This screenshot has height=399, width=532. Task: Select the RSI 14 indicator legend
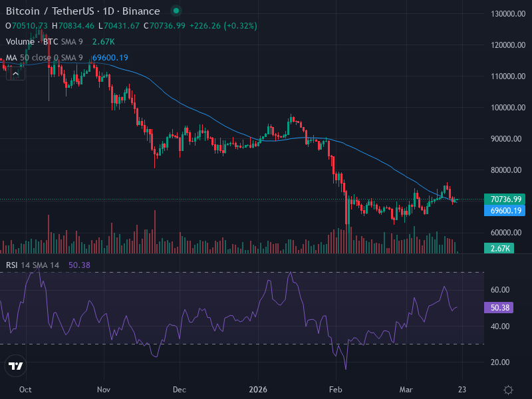click(33, 265)
